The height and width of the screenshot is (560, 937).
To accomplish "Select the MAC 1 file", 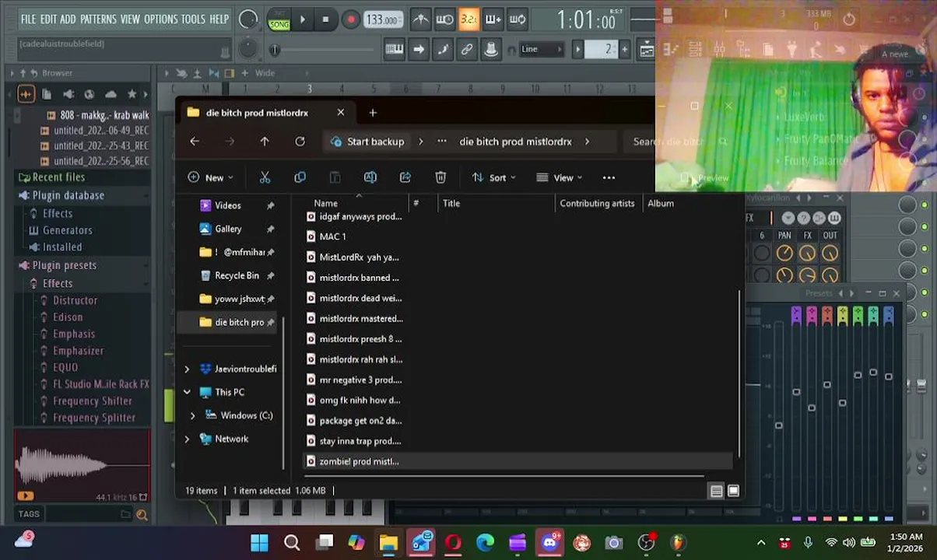I will pyautogui.click(x=332, y=236).
